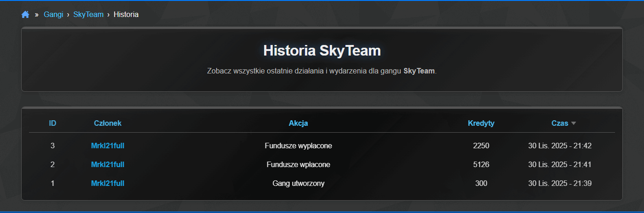The image size is (644, 213).
Task: Open the Gangi breadcrumb link
Action: tap(53, 15)
